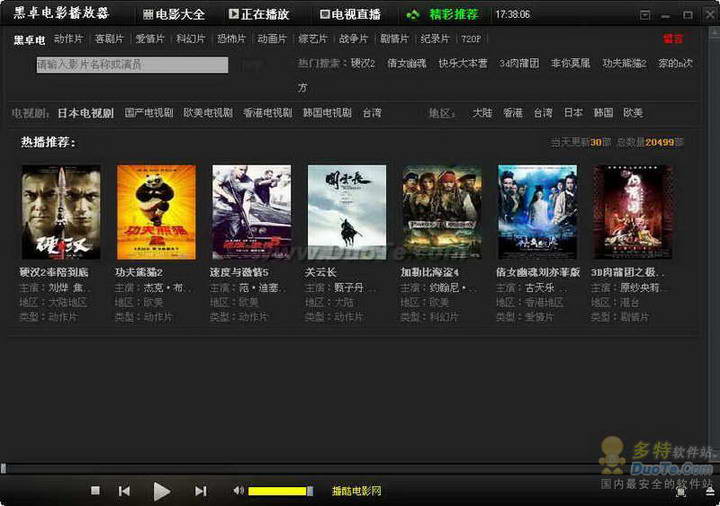Open the 功夫熊猫2 movie poster
The image size is (720, 506).
pos(155,212)
